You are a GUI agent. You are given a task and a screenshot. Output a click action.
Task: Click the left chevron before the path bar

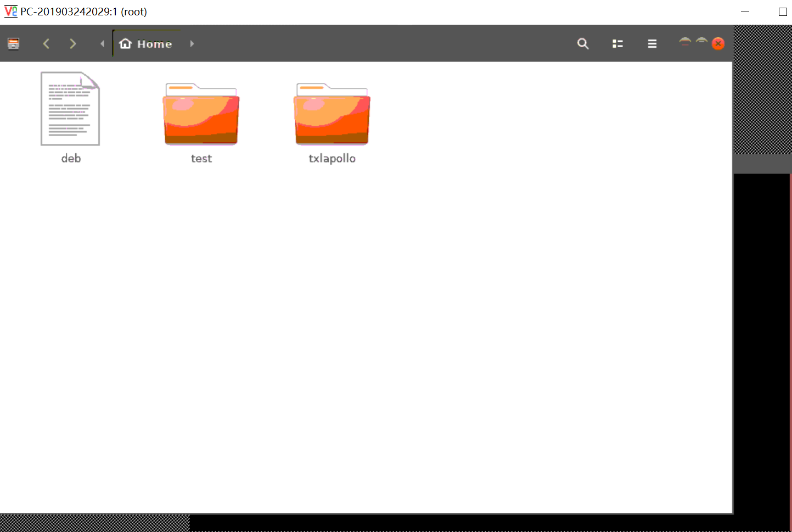(x=102, y=43)
